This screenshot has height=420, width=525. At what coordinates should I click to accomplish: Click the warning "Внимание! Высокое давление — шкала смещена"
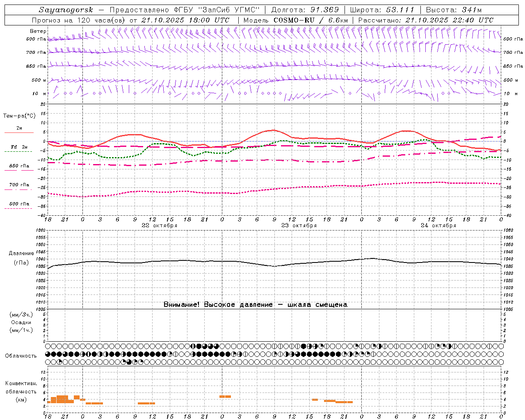(x=256, y=305)
